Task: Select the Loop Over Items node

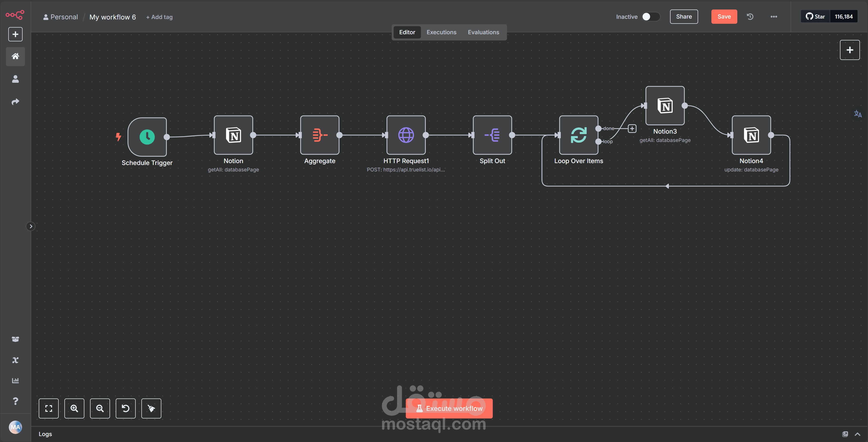Action: [579, 135]
